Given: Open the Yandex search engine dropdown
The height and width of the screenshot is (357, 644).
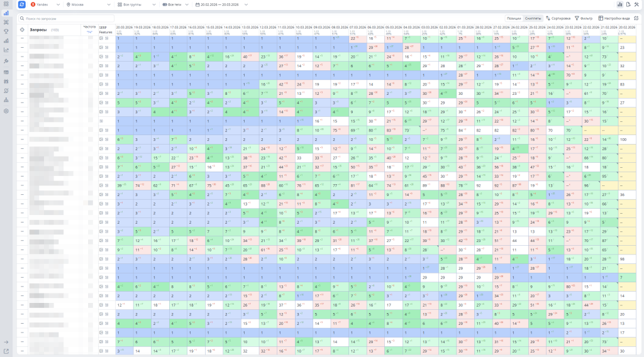Looking at the screenshot, I should (x=45, y=4).
